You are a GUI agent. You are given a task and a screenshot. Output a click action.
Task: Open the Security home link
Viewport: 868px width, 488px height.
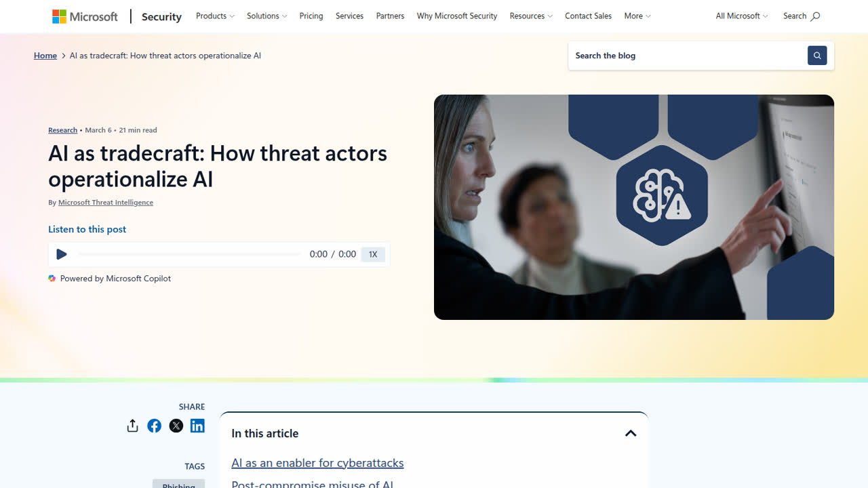pos(161,17)
